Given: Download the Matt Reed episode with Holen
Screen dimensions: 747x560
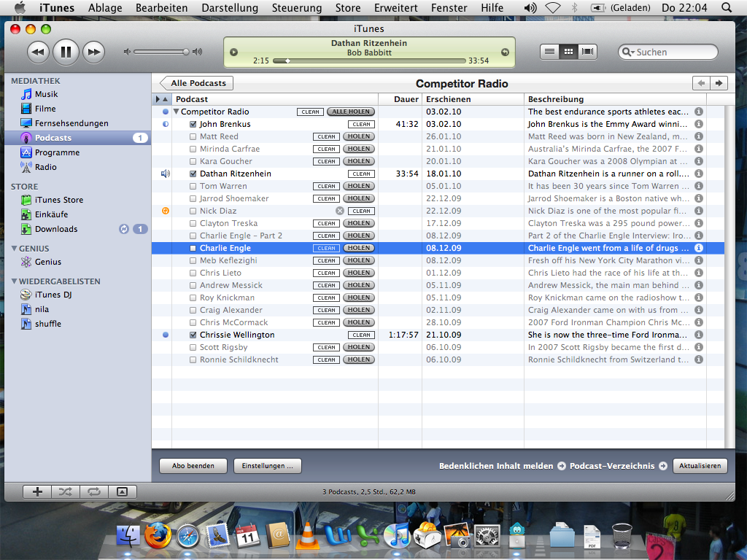Looking at the screenshot, I should pyautogui.click(x=359, y=136).
